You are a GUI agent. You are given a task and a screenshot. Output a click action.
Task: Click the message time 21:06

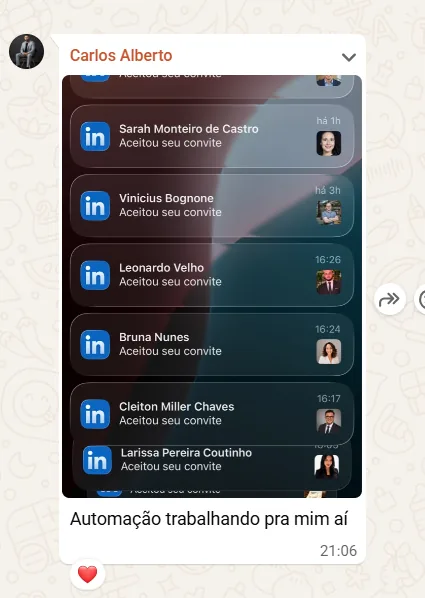pyautogui.click(x=338, y=551)
